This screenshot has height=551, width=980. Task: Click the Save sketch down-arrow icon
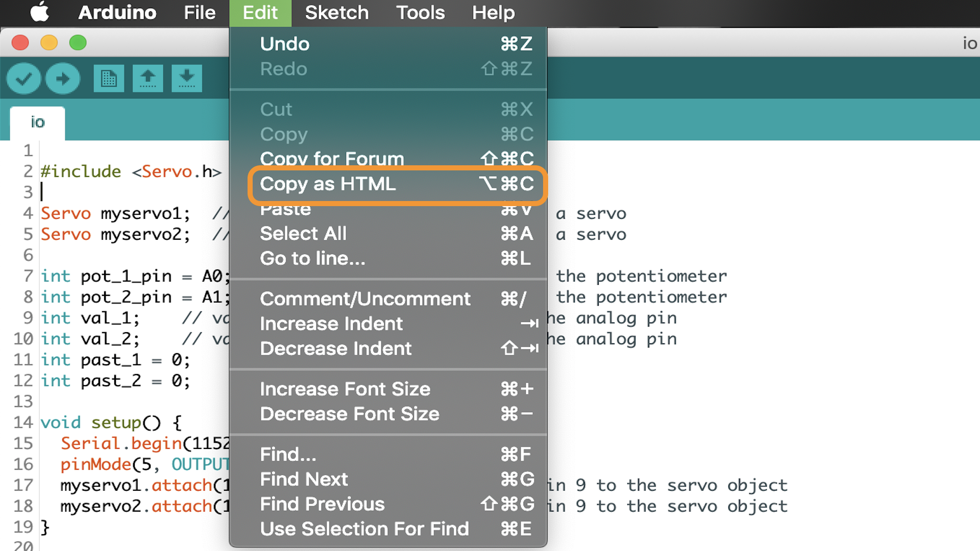[187, 79]
